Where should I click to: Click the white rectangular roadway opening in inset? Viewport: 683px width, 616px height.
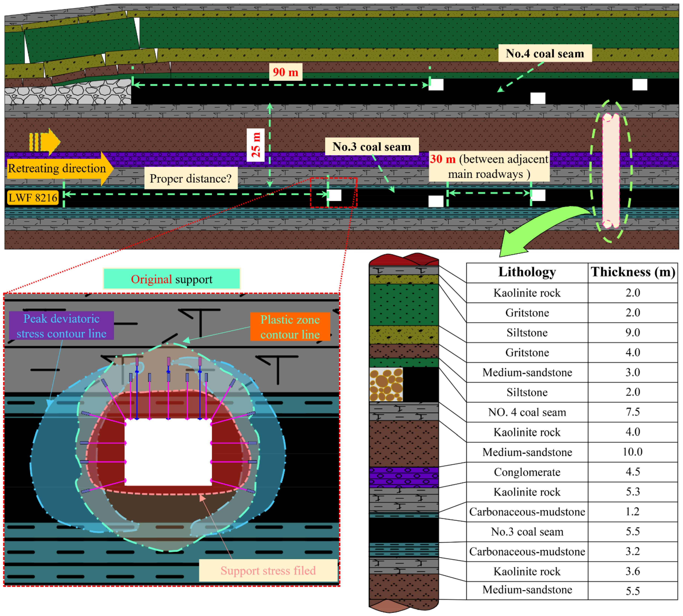tap(168, 452)
